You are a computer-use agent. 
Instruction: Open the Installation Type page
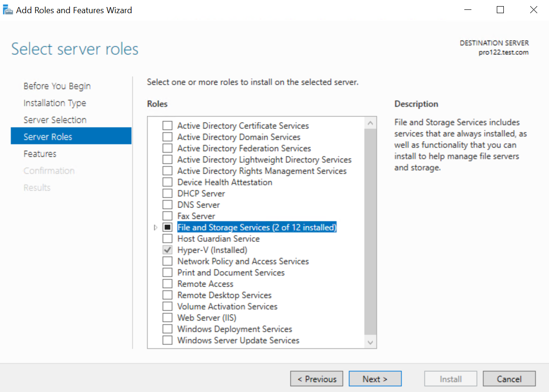coord(55,103)
